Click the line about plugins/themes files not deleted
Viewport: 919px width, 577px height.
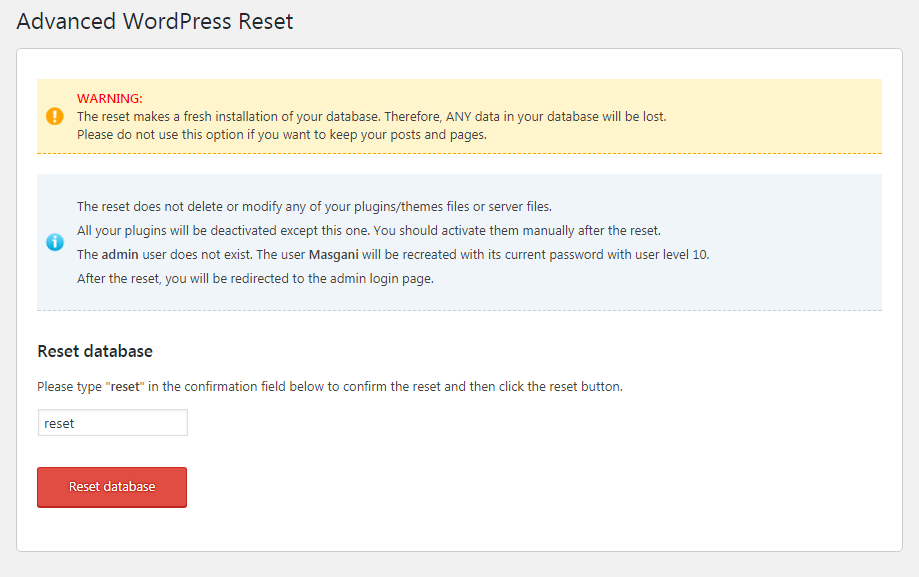314,207
